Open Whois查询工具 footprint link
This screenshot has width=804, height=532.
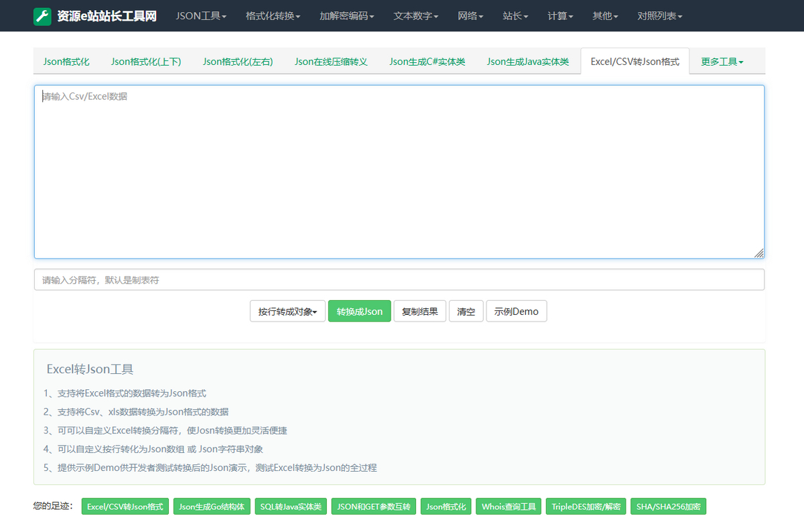click(x=509, y=507)
